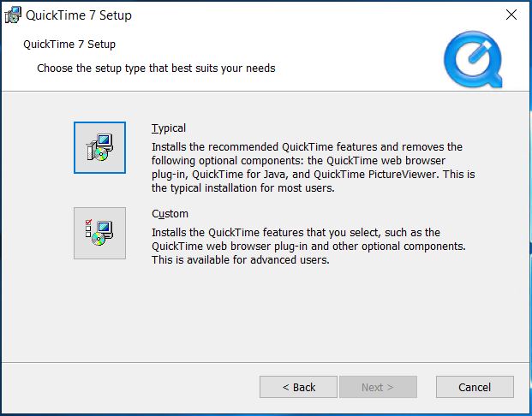Close the QuickTime 7 Setup window

(x=511, y=15)
